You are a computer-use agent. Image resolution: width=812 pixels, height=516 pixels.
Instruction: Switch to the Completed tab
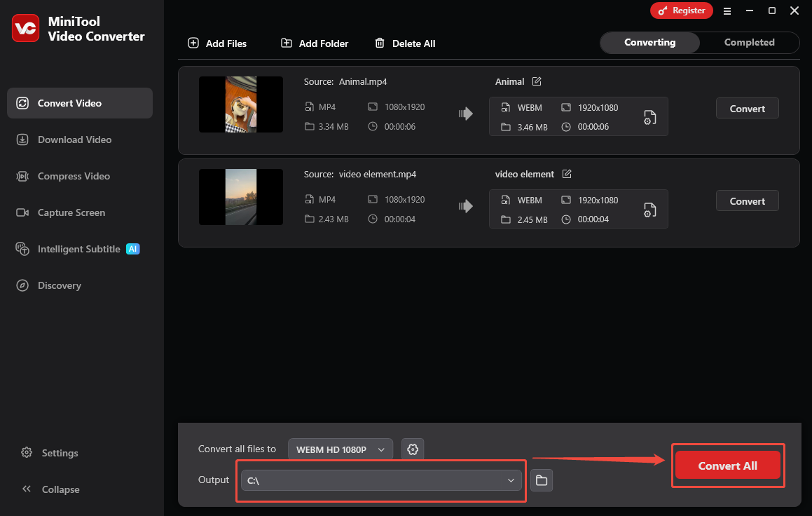[748, 42]
